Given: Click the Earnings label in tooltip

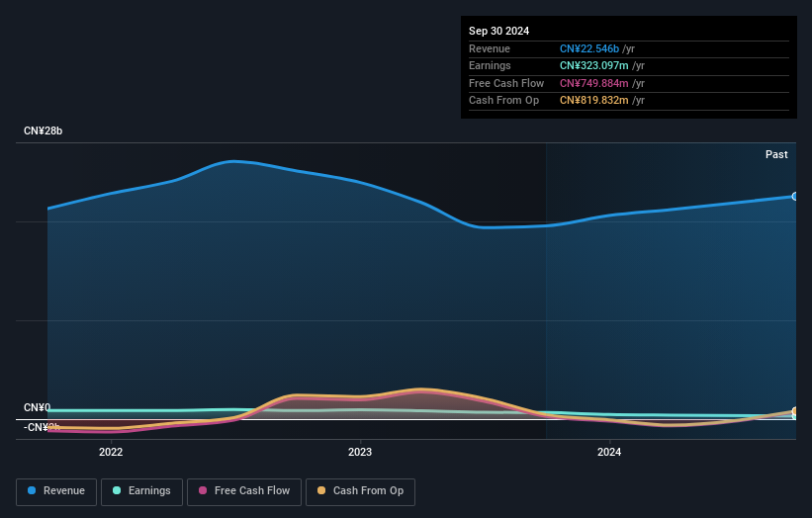Looking at the screenshot, I should click(490, 65).
